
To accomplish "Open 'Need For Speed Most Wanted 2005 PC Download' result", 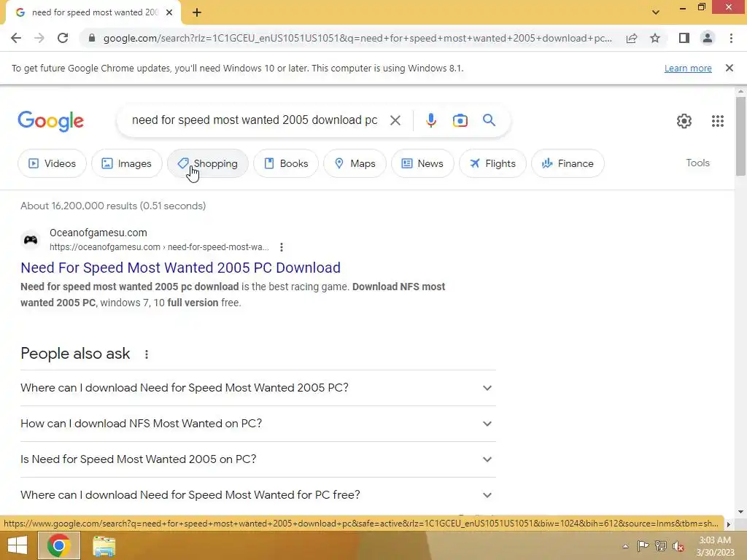I will tap(181, 268).
